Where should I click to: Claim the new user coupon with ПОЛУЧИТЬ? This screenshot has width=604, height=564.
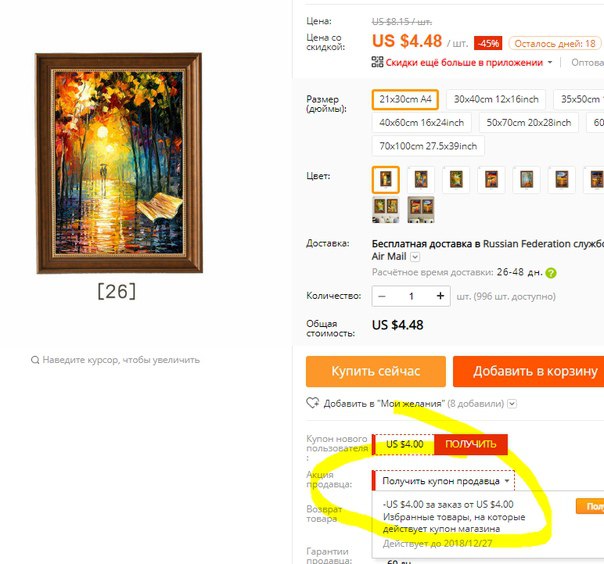tap(470, 444)
